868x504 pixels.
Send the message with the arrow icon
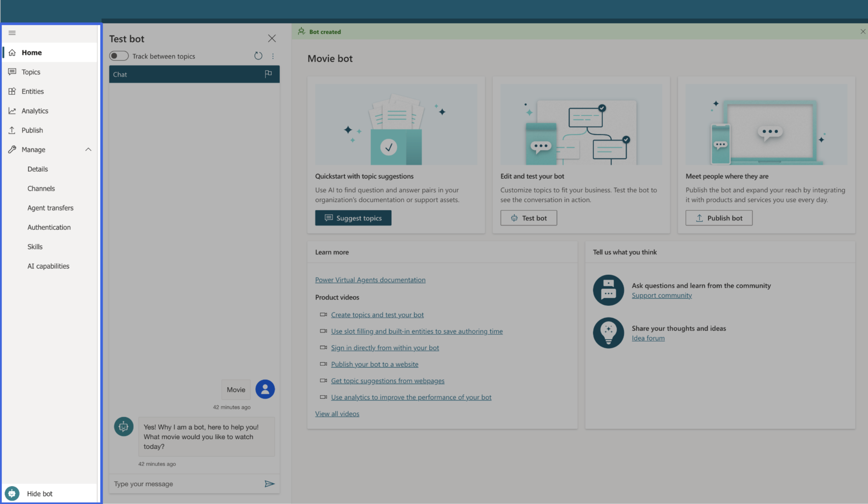tap(269, 484)
